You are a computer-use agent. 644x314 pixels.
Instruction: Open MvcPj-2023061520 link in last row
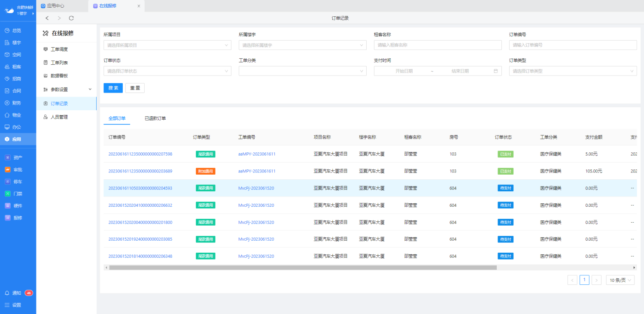click(256, 256)
